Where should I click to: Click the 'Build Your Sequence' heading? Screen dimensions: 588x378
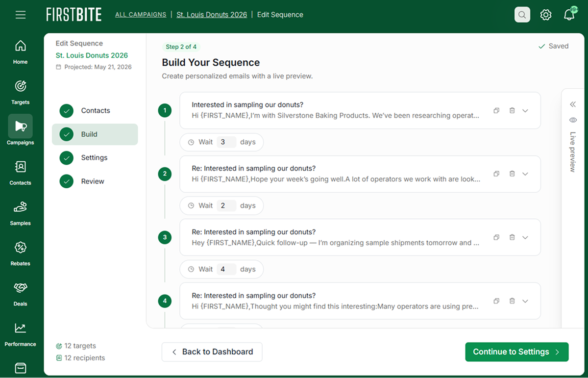click(x=211, y=63)
